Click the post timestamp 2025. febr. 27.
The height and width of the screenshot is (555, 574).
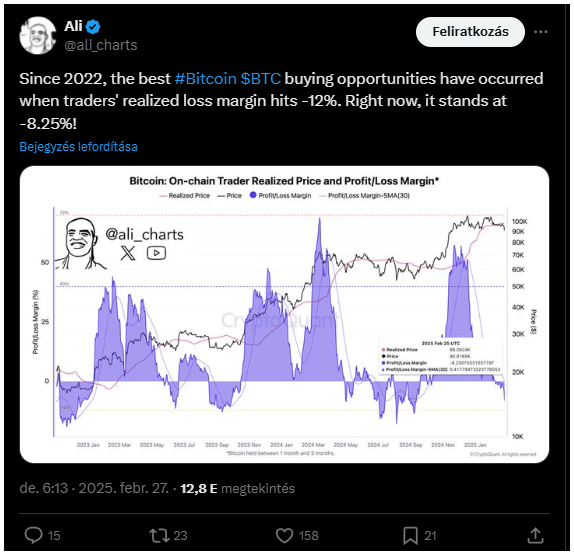124,488
